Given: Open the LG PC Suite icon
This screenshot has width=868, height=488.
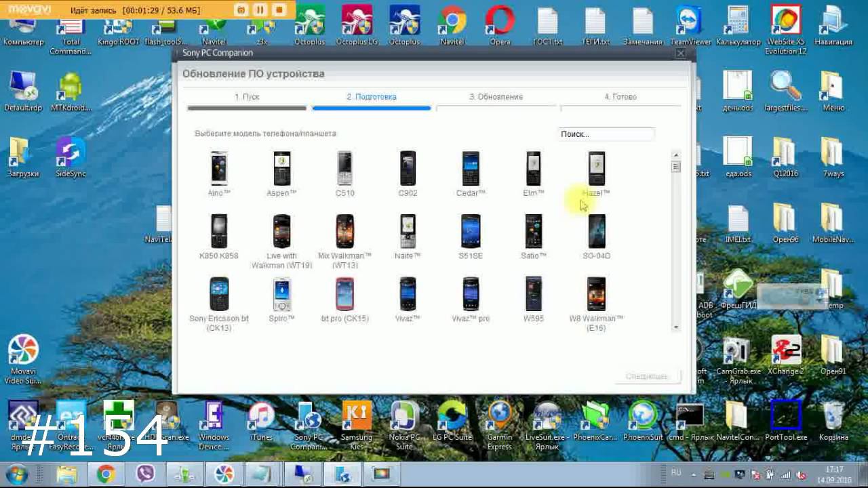Looking at the screenshot, I should 452,422.
